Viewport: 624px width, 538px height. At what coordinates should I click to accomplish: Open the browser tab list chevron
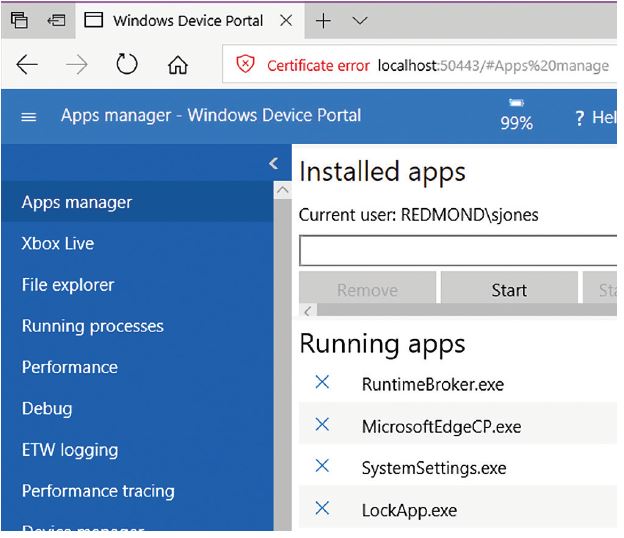[360, 20]
